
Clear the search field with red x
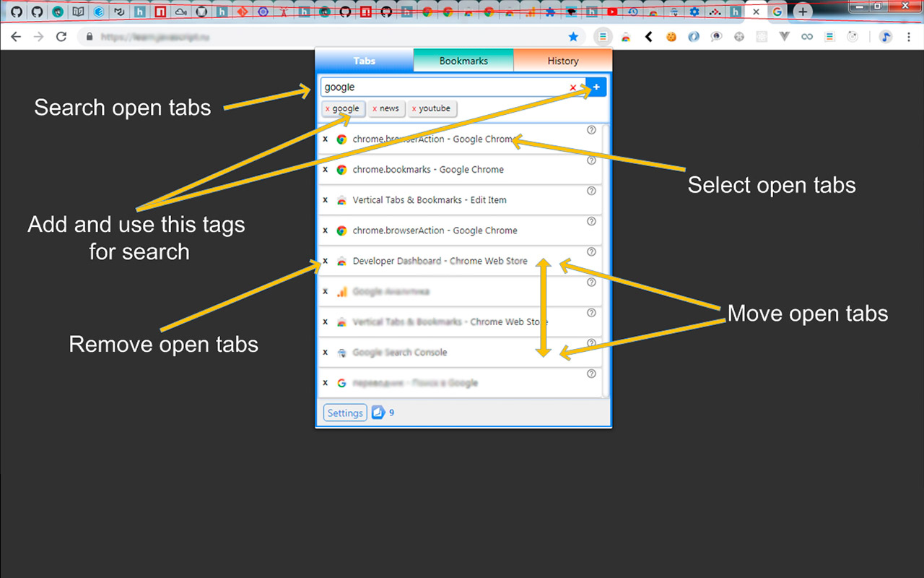pyautogui.click(x=573, y=87)
